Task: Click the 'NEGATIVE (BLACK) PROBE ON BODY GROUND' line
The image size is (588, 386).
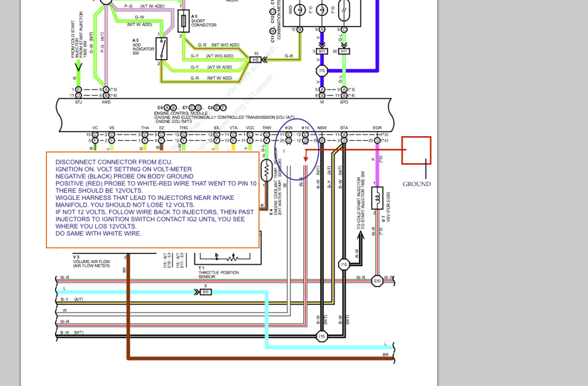Action: coord(125,176)
